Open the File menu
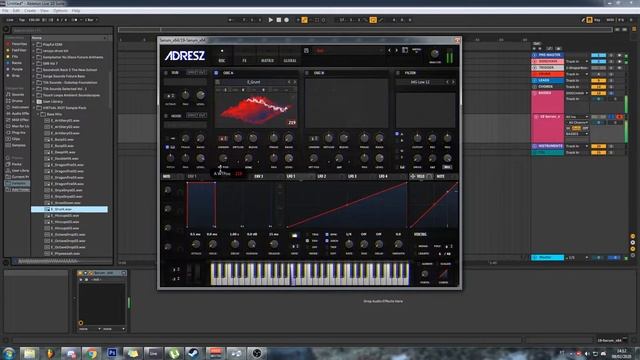 pos(5,11)
